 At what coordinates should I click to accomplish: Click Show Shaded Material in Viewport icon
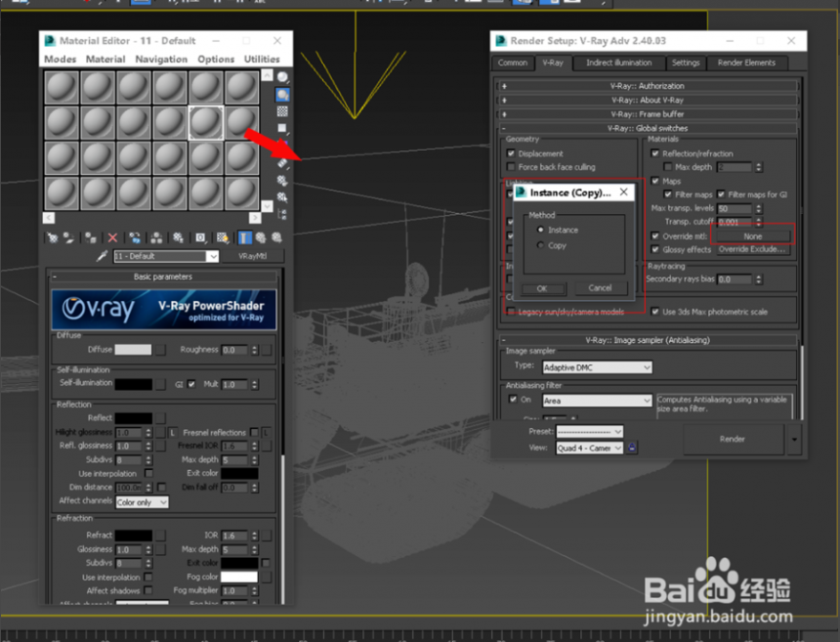[x=223, y=237]
